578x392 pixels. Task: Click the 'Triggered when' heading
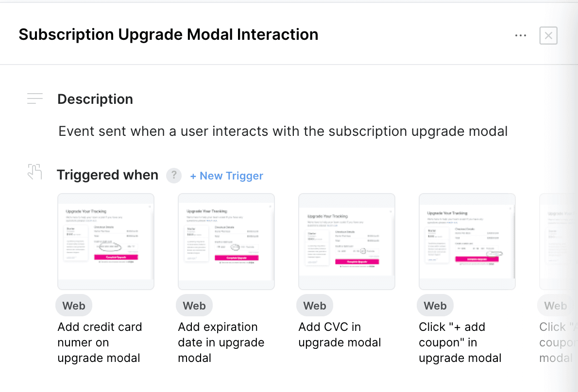[x=107, y=175]
